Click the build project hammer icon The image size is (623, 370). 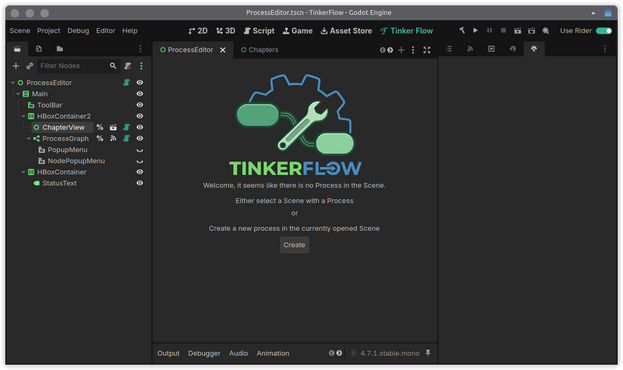click(462, 30)
